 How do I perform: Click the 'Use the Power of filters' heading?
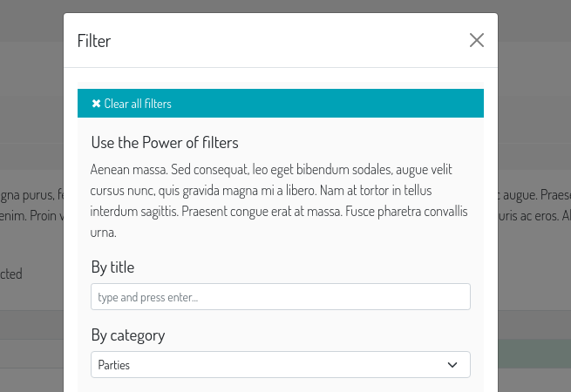click(165, 143)
